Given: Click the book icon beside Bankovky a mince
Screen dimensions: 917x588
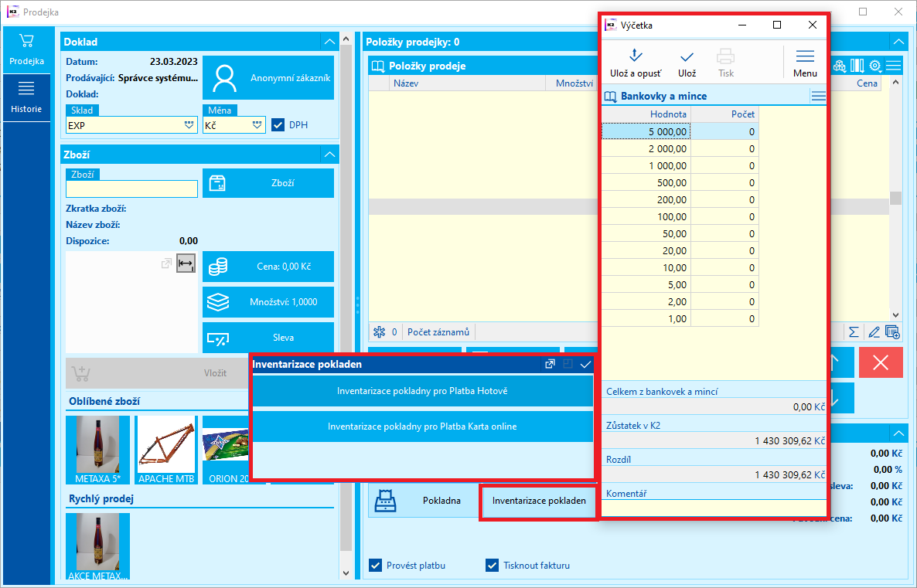Looking at the screenshot, I should click(x=611, y=97).
